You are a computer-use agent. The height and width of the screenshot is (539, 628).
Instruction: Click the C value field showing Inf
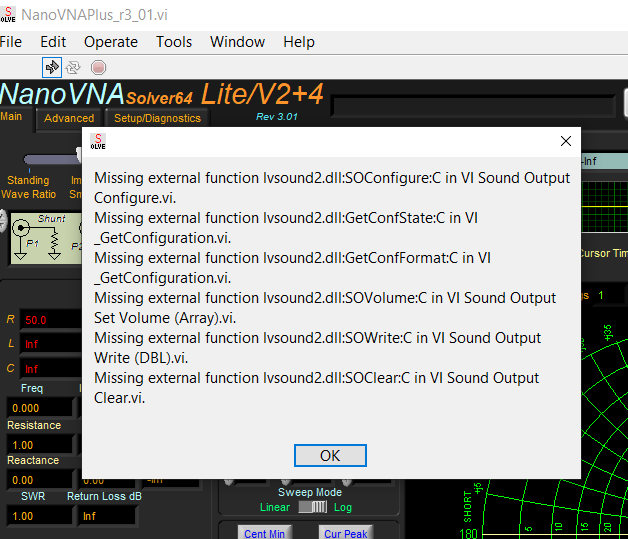[51, 368]
